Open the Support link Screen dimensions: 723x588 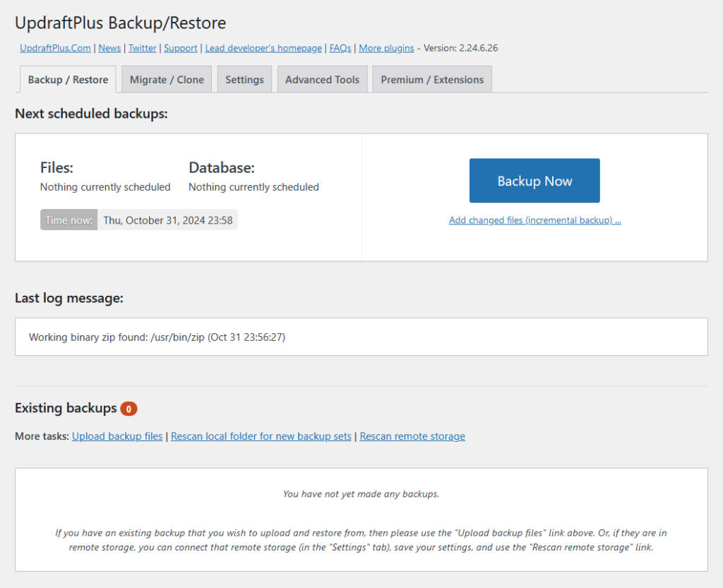click(x=181, y=48)
